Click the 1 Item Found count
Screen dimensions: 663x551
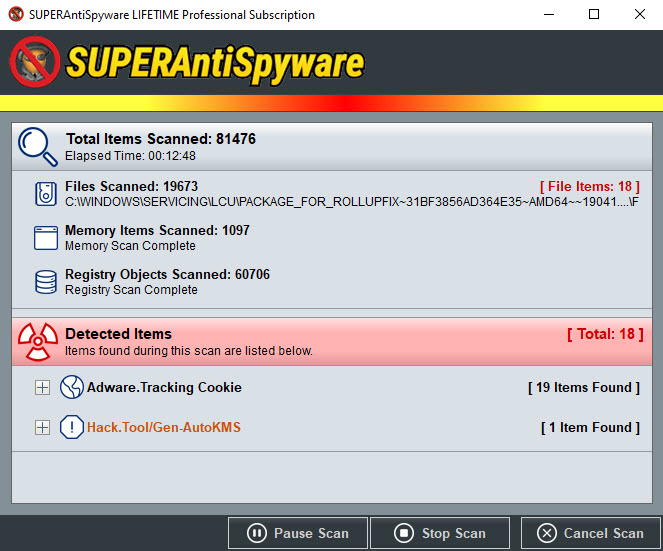pyautogui.click(x=590, y=427)
